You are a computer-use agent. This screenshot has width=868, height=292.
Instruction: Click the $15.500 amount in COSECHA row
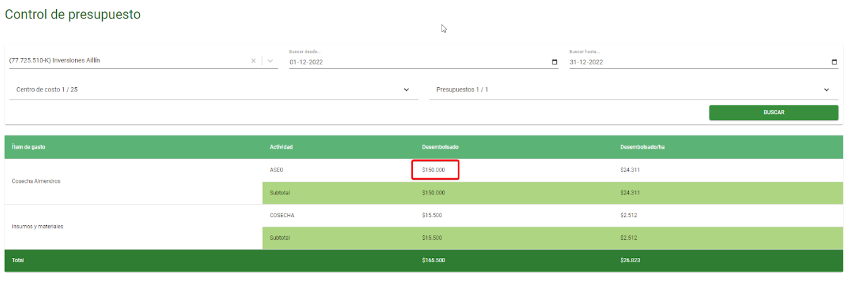(x=431, y=215)
